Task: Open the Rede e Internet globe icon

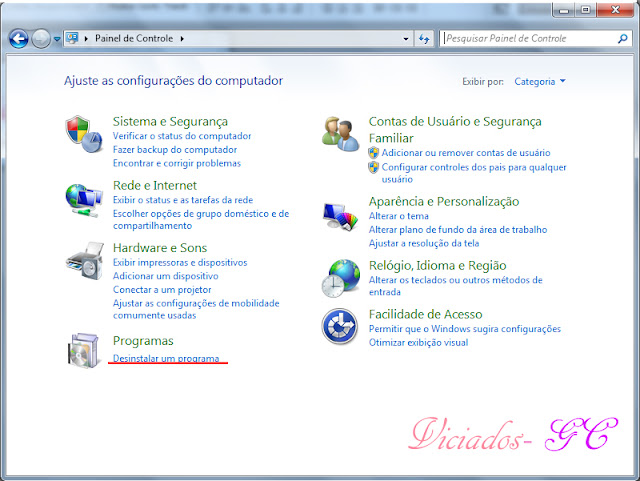Action: 84,200
